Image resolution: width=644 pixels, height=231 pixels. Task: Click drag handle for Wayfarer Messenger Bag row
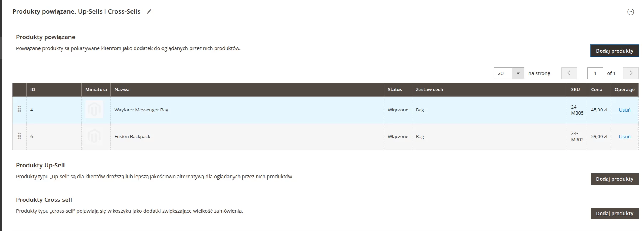pyautogui.click(x=20, y=110)
